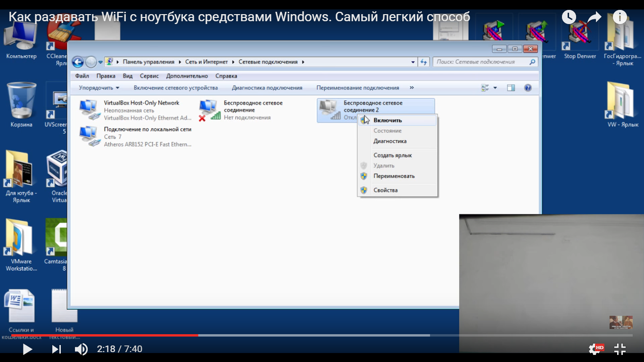This screenshot has width=644, height=362.
Task: Click Сеть и Интернет breadcrumb
Action: tap(206, 62)
